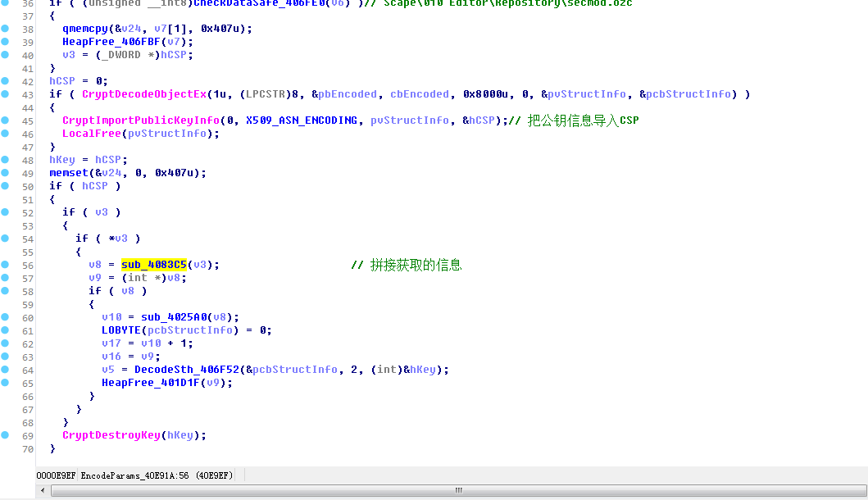Click the horizontal scrollbar thumb
Viewport: 868px width, 500px height.
click(x=458, y=491)
